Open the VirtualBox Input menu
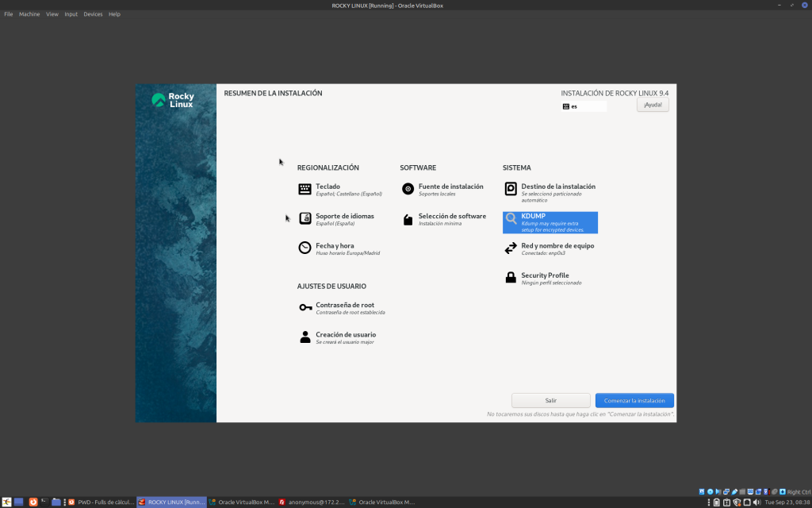This screenshot has height=508, width=812. pyautogui.click(x=71, y=14)
